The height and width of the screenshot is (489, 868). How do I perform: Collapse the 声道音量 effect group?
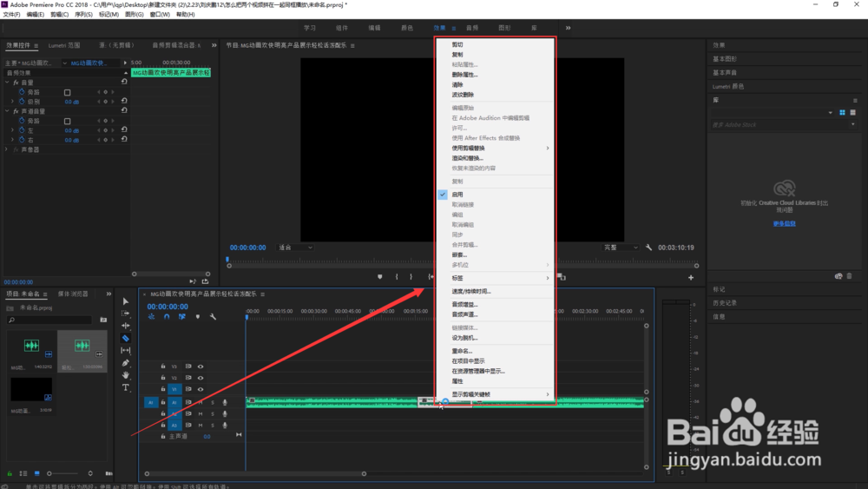[x=7, y=111]
